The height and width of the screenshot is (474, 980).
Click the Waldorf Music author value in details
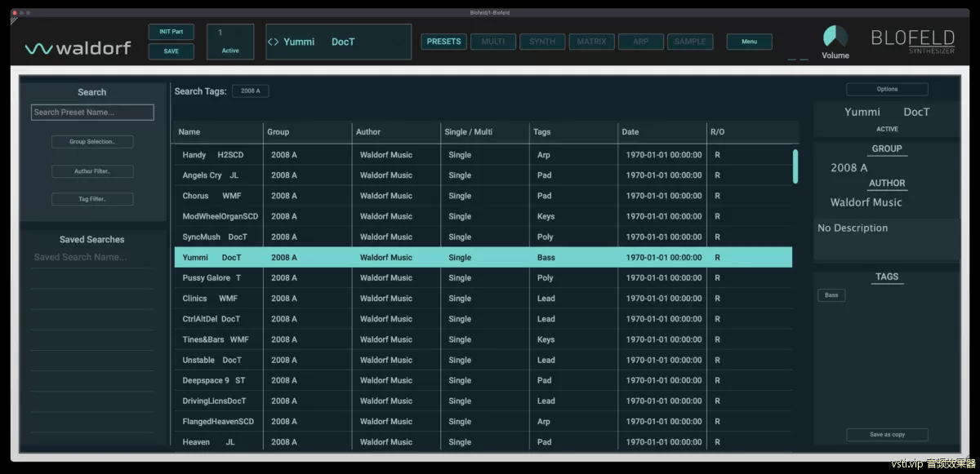point(866,202)
